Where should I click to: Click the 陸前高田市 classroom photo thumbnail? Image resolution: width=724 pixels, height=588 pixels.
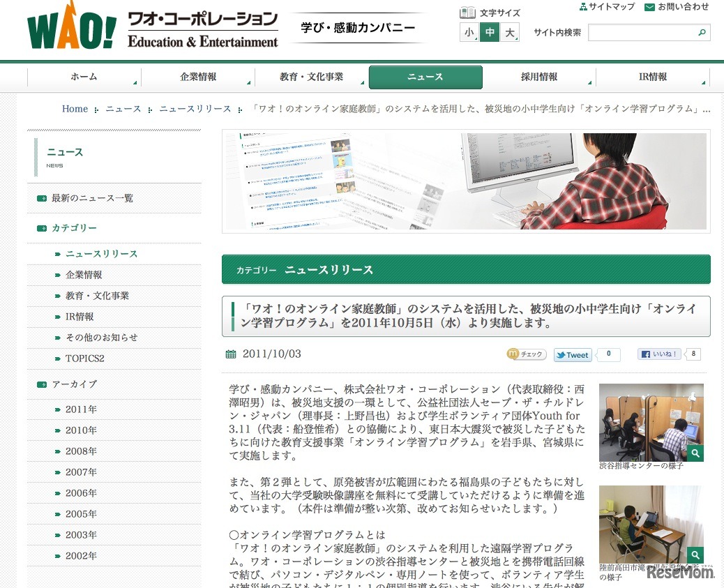click(651, 524)
